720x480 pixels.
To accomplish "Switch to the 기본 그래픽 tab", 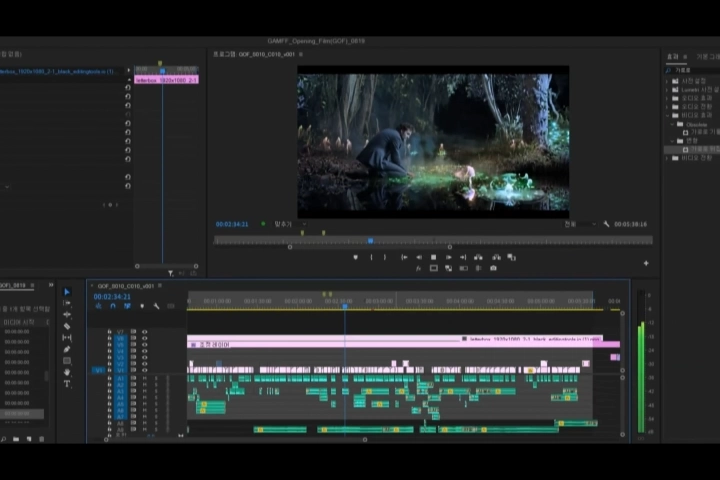I will (708, 56).
